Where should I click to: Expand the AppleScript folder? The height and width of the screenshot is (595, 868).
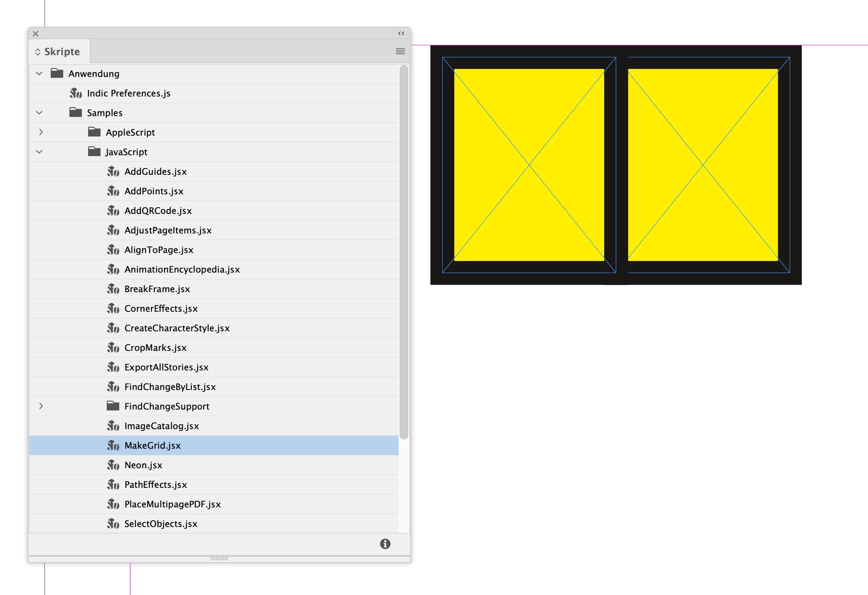(40, 132)
